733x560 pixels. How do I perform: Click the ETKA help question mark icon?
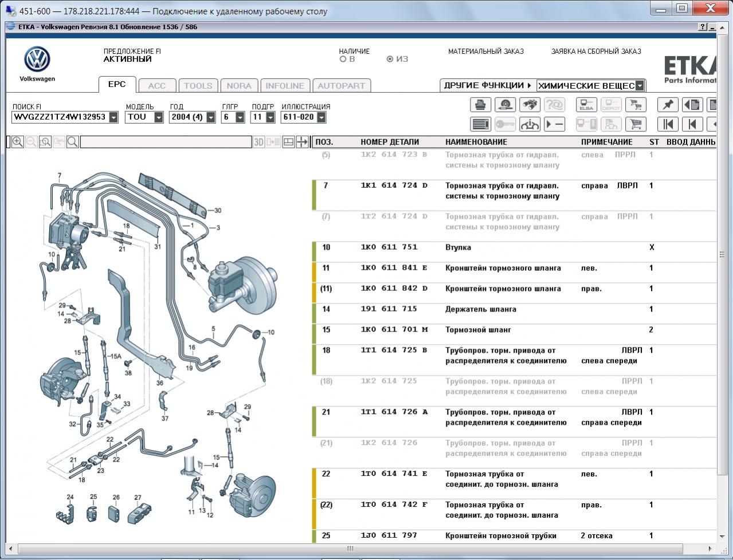[x=703, y=27]
